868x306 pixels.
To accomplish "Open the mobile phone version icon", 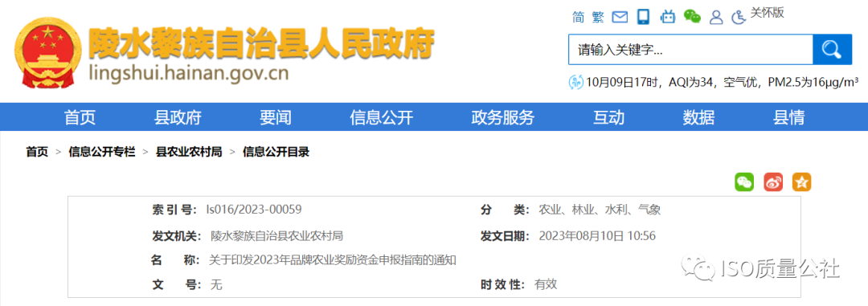I will 643,17.
